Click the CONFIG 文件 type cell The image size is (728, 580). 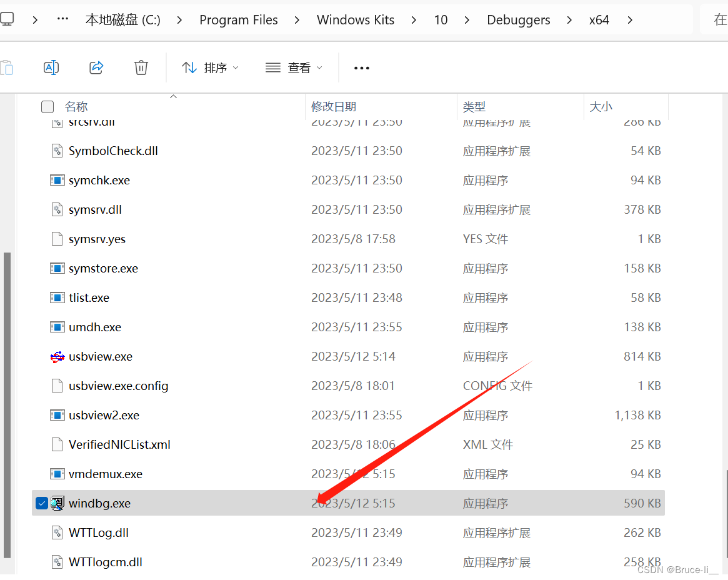[x=497, y=386]
